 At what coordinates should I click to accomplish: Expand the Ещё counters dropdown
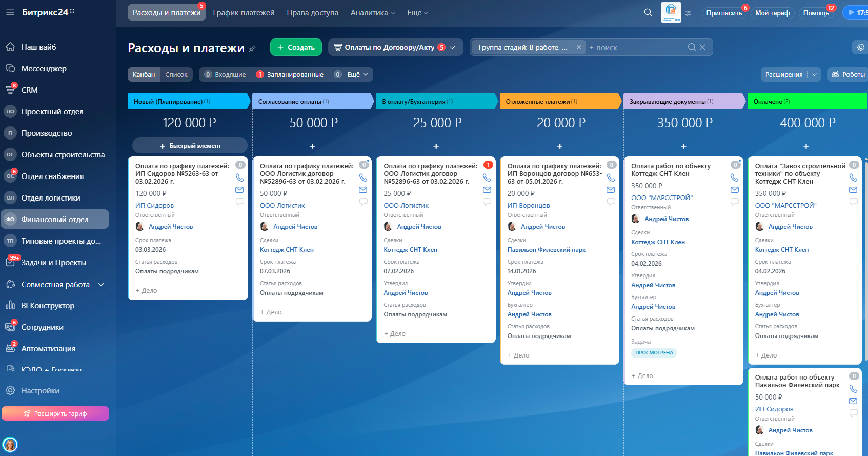pyautogui.click(x=351, y=75)
